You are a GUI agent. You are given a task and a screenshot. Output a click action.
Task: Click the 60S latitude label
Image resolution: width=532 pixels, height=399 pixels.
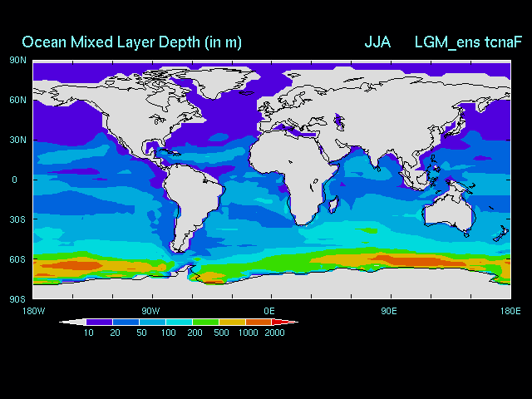pyautogui.click(x=17, y=259)
